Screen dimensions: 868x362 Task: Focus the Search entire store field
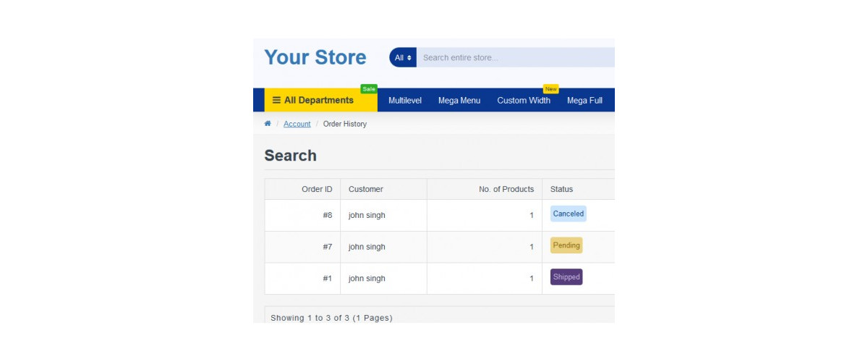(x=516, y=57)
